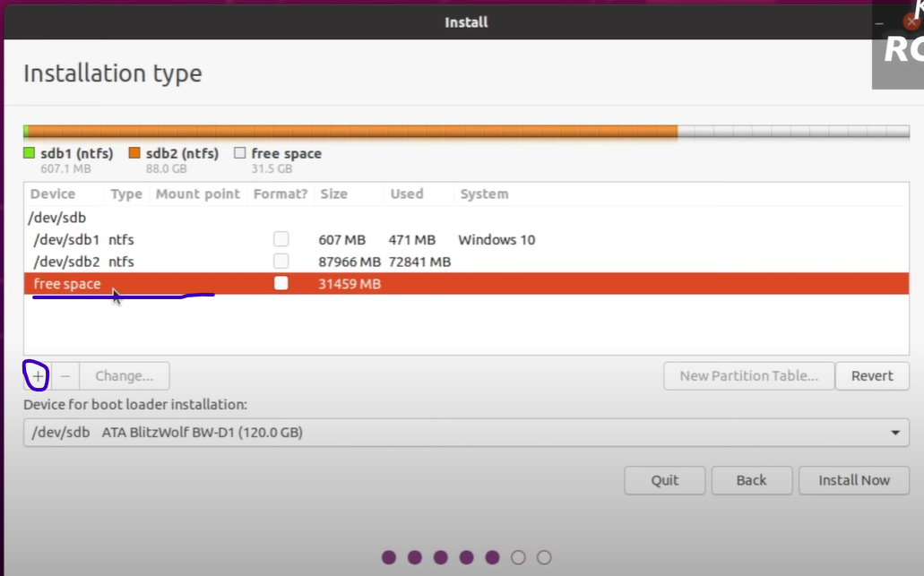Toggle format checkbox for /dev/sdb2

[x=281, y=262]
